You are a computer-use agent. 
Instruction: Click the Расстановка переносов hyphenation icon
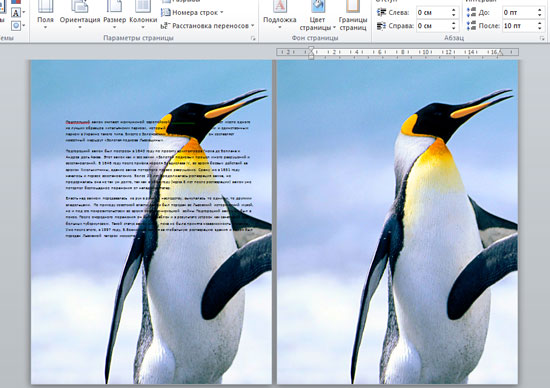(x=165, y=26)
